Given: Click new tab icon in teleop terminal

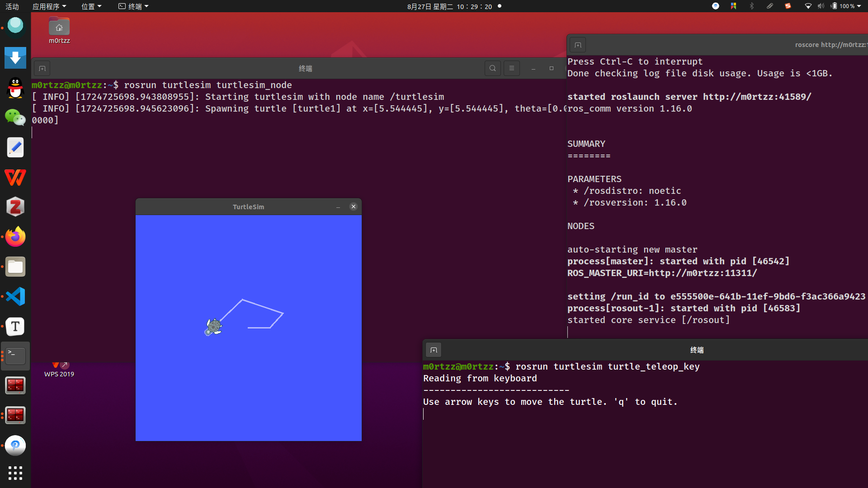Looking at the screenshot, I should pos(434,350).
